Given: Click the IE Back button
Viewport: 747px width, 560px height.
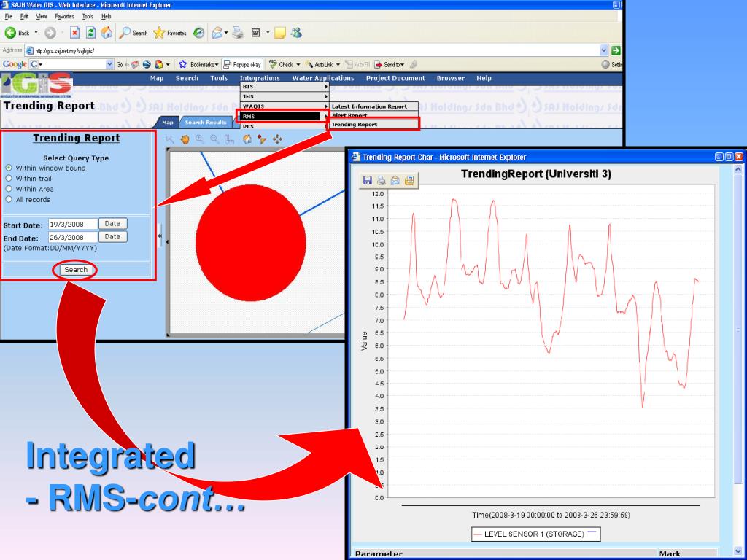Looking at the screenshot, I should coord(17,33).
